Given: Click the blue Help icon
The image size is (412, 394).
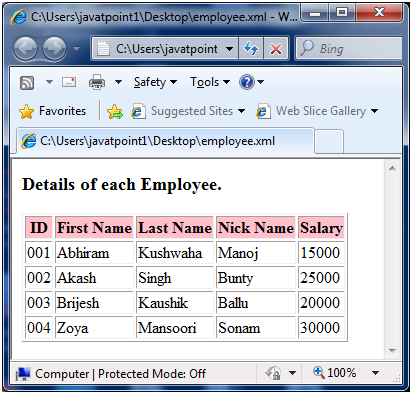Looking at the screenshot, I should pos(247,82).
